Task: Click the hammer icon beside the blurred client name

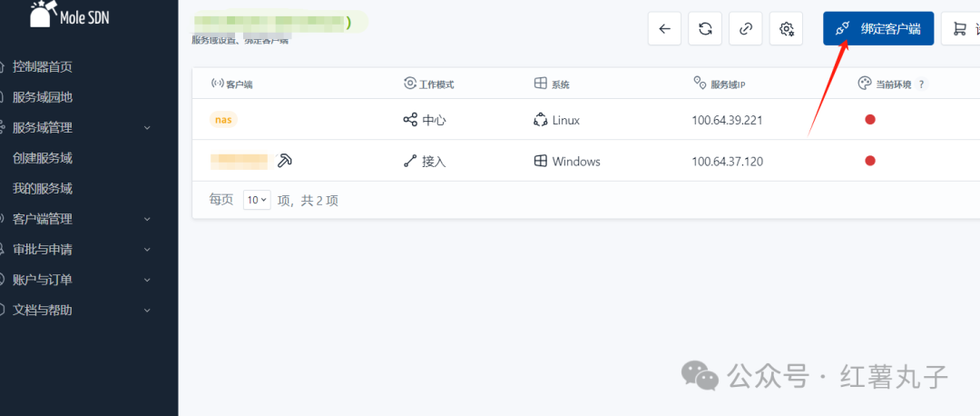Action: tap(284, 161)
